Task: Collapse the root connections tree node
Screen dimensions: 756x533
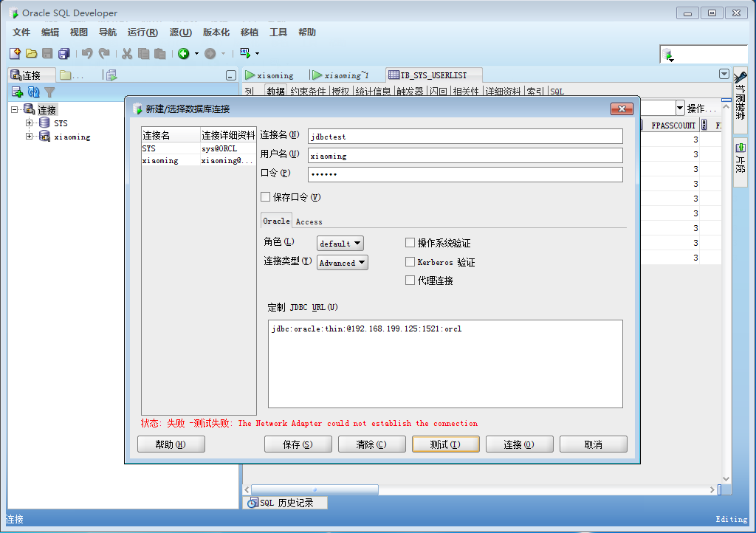Action: (x=15, y=109)
